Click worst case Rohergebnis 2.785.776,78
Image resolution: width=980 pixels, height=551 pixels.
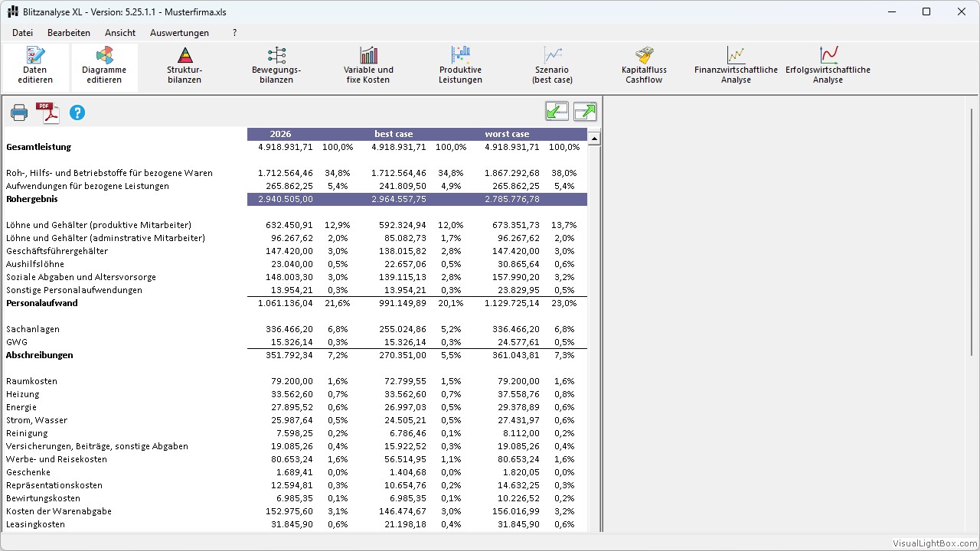[512, 199]
